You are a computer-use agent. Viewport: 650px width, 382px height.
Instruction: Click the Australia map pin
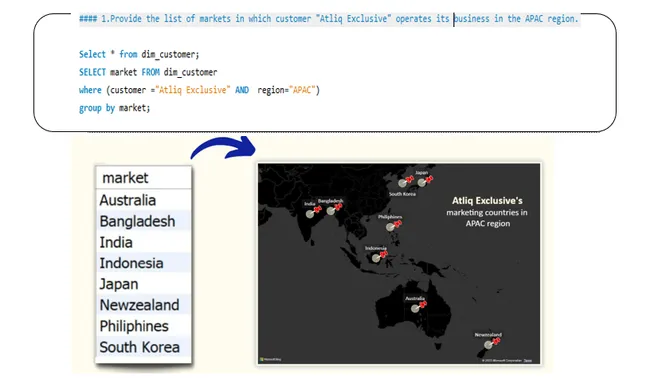pos(419,307)
